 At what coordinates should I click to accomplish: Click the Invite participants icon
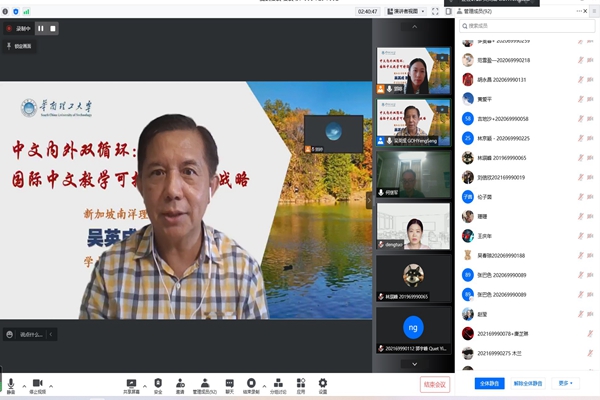pyautogui.click(x=180, y=384)
